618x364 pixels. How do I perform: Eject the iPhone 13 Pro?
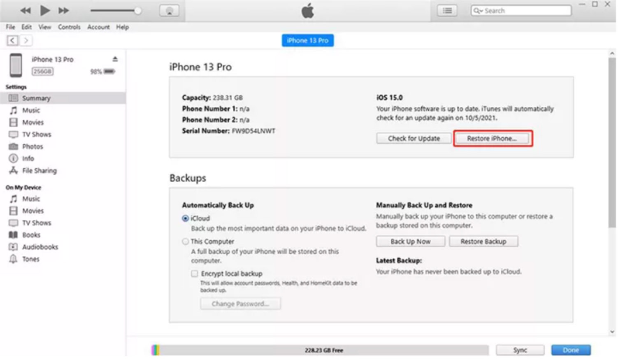(x=115, y=59)
